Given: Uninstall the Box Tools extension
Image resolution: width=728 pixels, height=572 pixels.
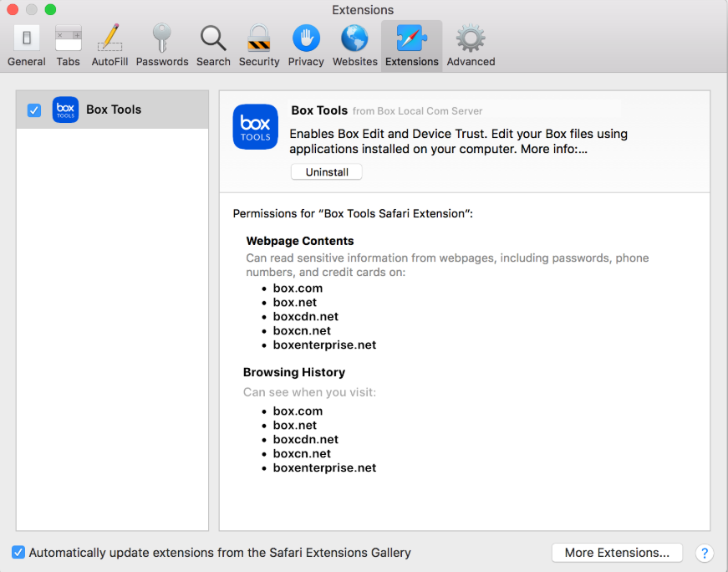Looking at the screenshot, I should point(327,172).
